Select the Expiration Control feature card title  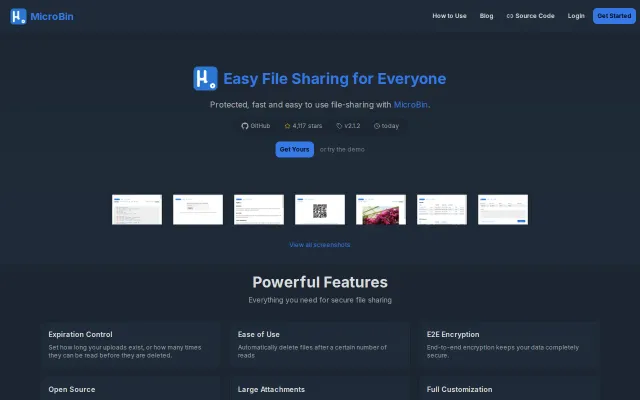pos(80,334)
